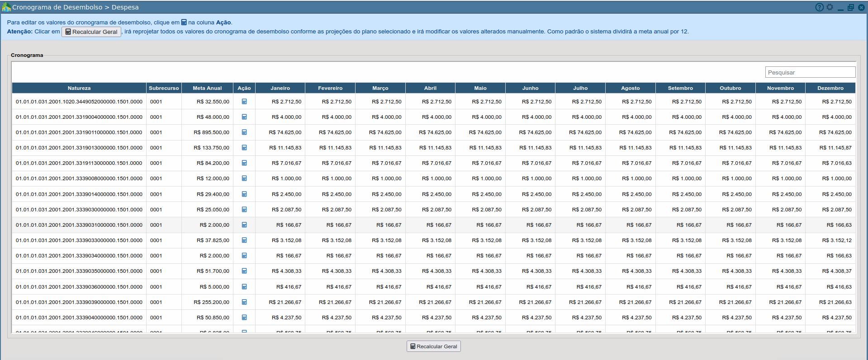Click edit icon for Meta Anual R$ 255.200,00 row
This screenshot has width=868, height=360.
click(244, 302)
